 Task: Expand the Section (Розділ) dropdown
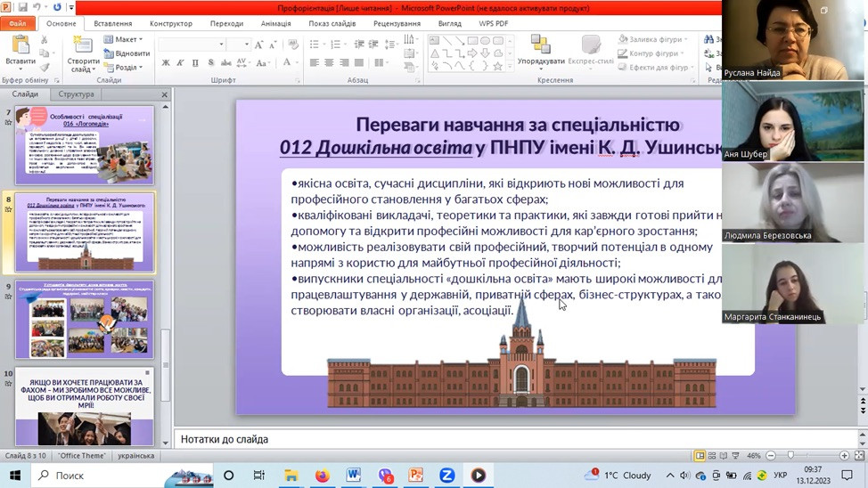coord(123,67)
